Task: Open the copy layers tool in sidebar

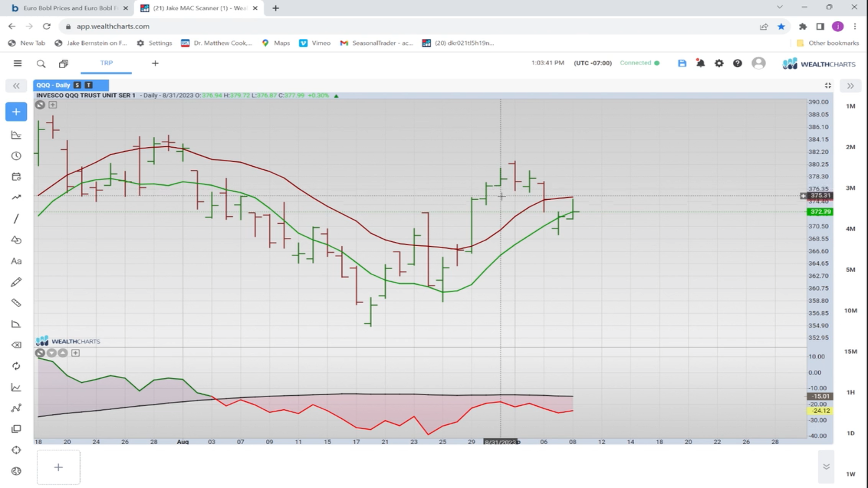Action: [x=16, y=429]
